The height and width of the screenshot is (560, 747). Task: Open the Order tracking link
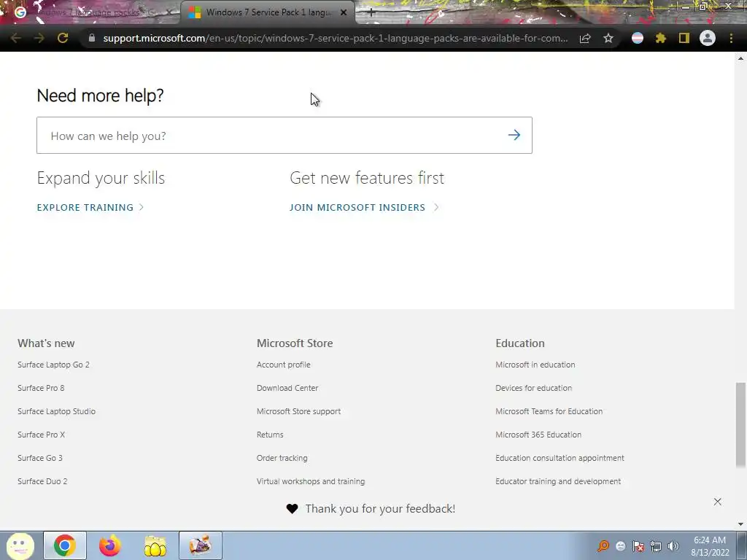(x=282, y=458)
